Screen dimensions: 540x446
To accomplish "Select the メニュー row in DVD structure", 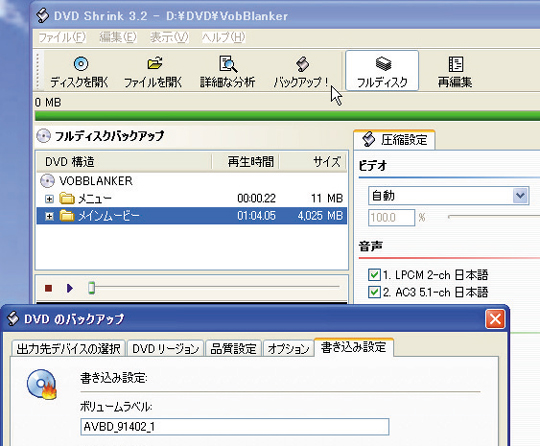I will tap(191, 198).
